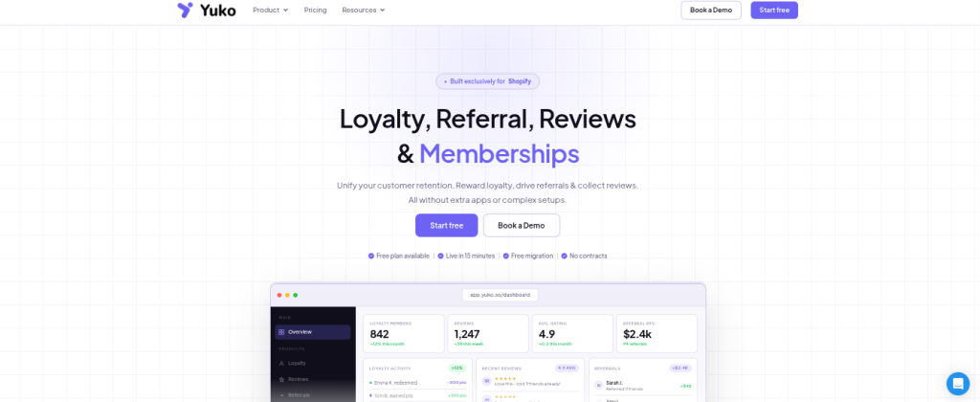Click the Built exclusively for Shopify badge

point(487,81)
